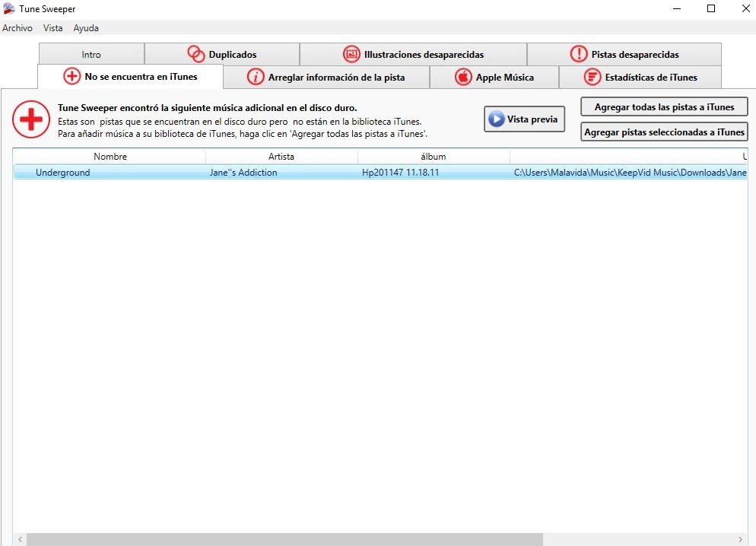756x546 pixels.
Task: Click the Illustraciones desaparecidas picture icon
Action: [351, 54]
